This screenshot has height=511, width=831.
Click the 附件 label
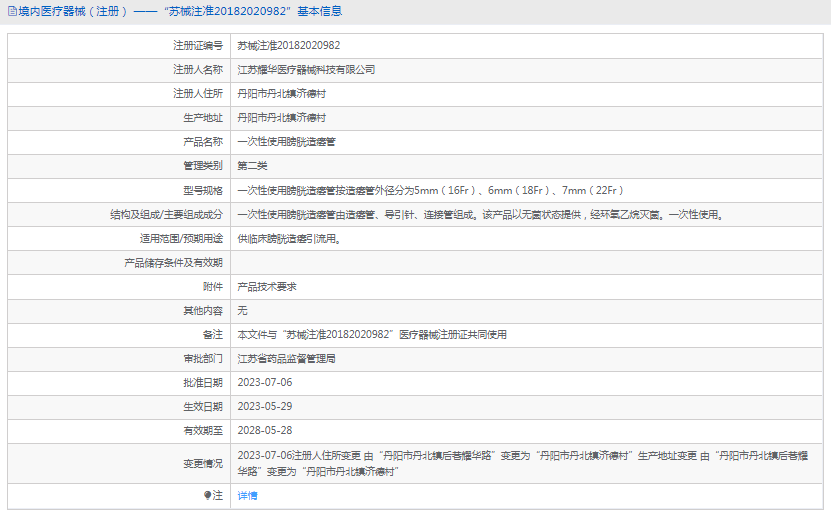213,287
